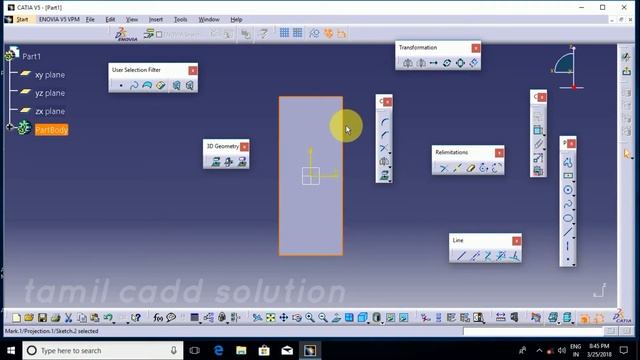Select the zx plane in tree

(x=50, y=111)
